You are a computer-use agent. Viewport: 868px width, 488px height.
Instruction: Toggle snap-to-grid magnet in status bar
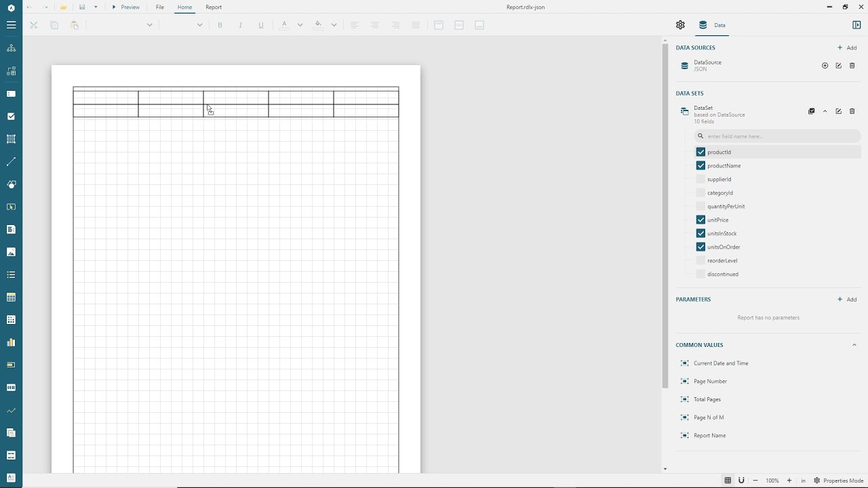point(741,481)
